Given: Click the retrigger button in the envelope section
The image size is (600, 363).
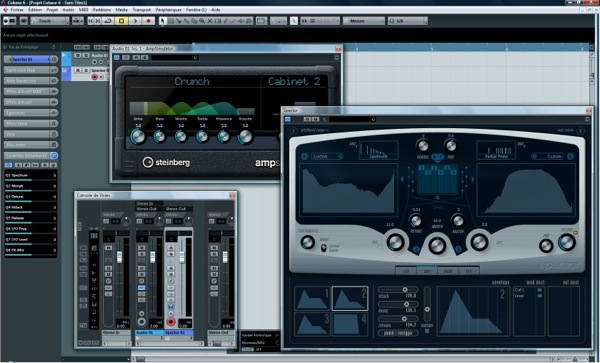Looking at the screenshot, I should pyautogui.click(x=407, y=333).
